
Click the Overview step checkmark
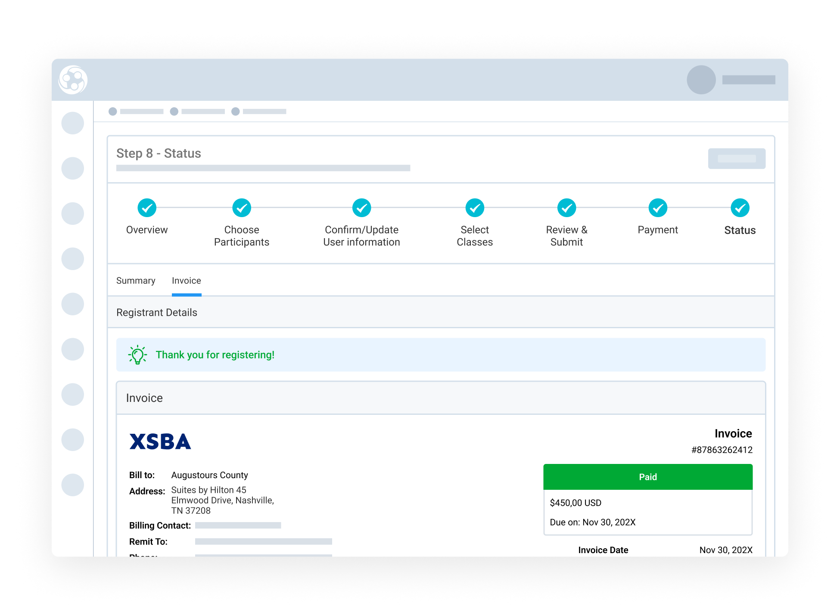click(x=147, y=208)
